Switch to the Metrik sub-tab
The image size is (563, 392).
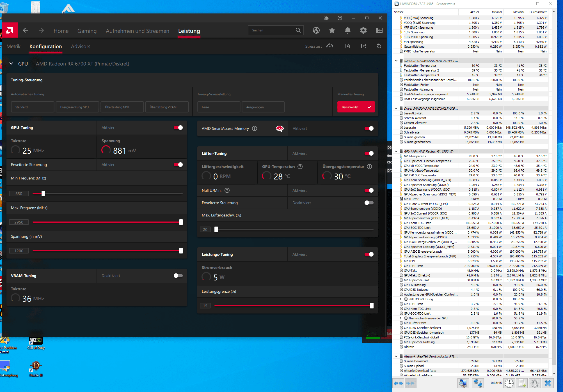13,46
